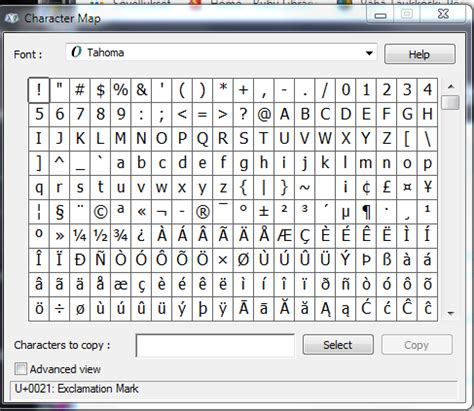474x411 pixels.
Task: Pick the one quarter ¼ fraction
Action: (x=80, y=236)
